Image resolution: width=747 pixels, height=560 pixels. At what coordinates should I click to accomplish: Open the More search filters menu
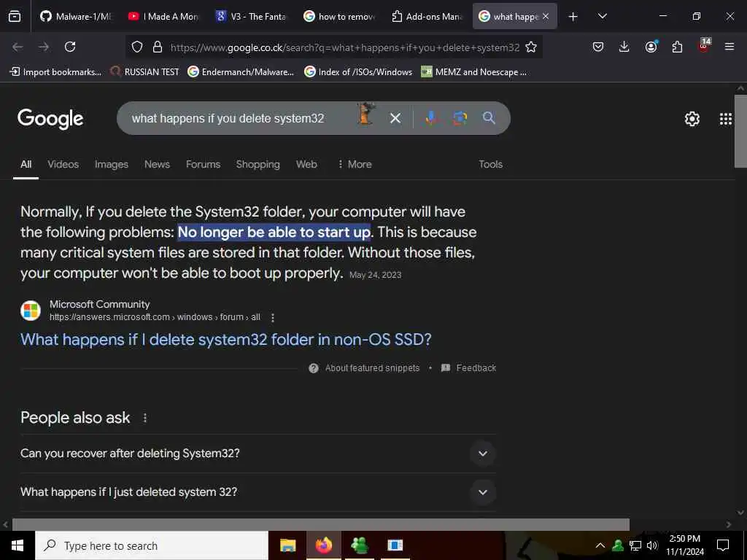click(355, 164)
